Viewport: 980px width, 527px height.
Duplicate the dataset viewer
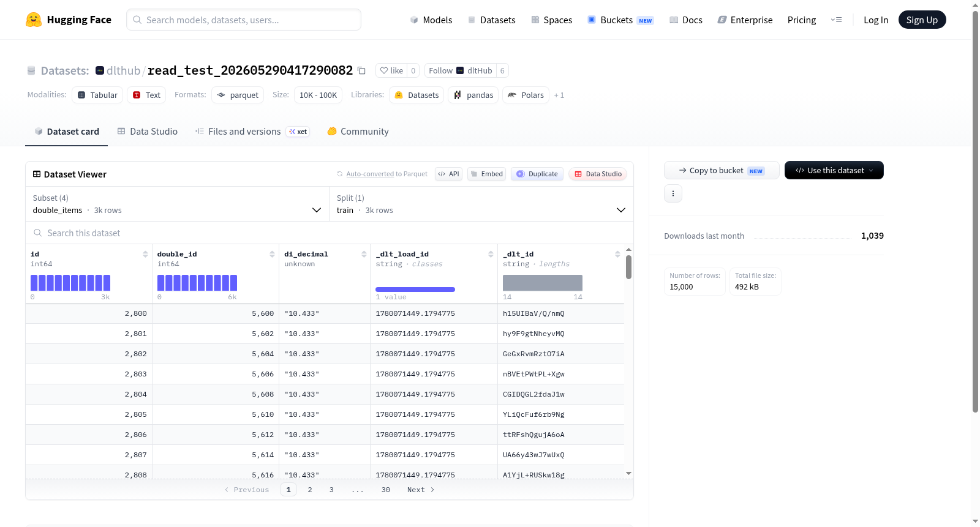537,174
